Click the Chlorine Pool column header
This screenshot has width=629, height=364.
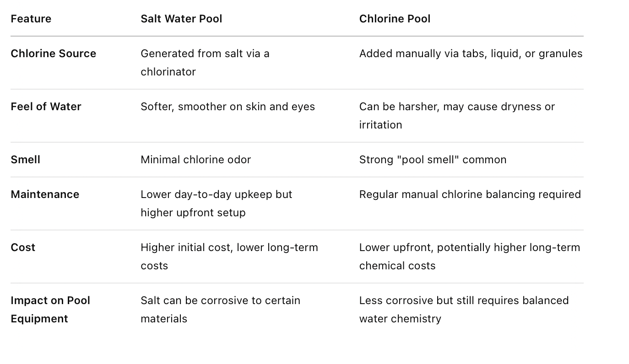395,19
